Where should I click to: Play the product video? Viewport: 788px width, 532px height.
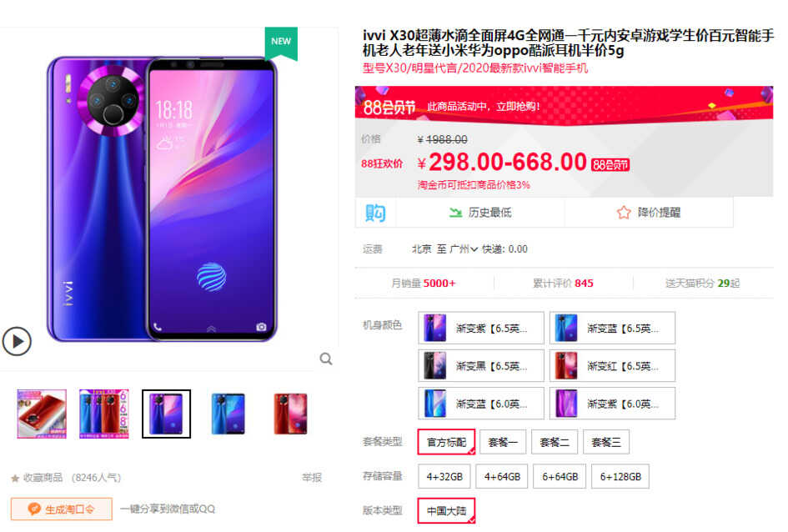(x=17, y=342)
